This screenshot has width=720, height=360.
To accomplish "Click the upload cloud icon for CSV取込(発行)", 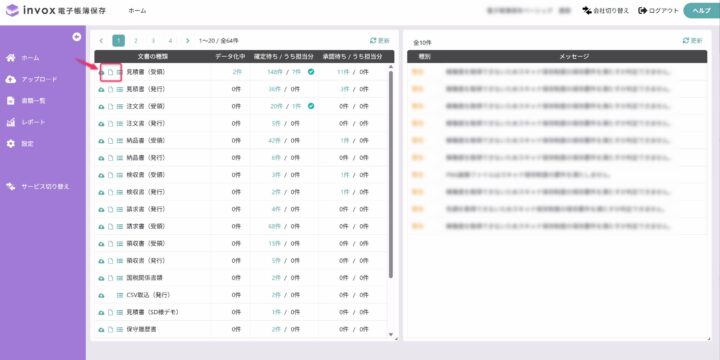I will tap(101, 295).
